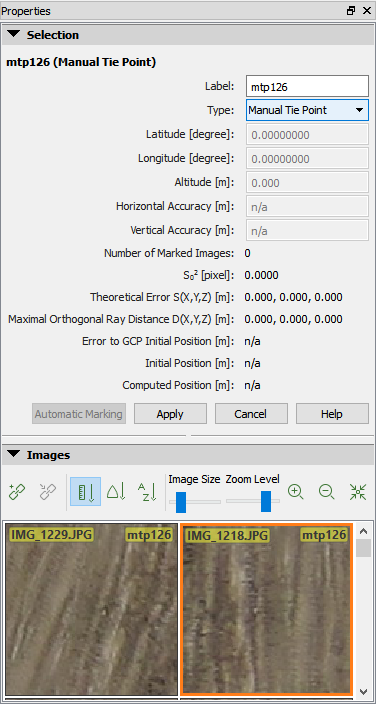Reset view with the converging arrows icon
This screenshot has width=376, height=704.
click(x=358, y=492)
